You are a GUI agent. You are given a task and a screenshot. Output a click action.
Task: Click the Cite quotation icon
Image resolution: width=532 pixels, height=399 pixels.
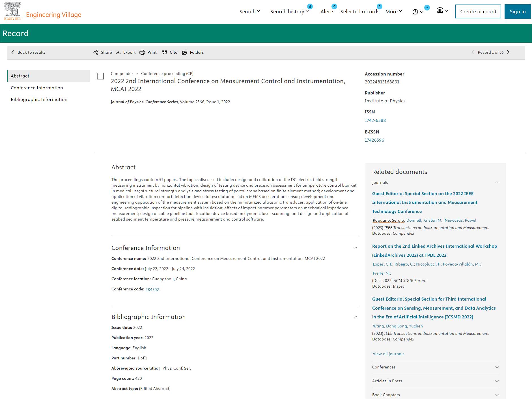point(165,52)
